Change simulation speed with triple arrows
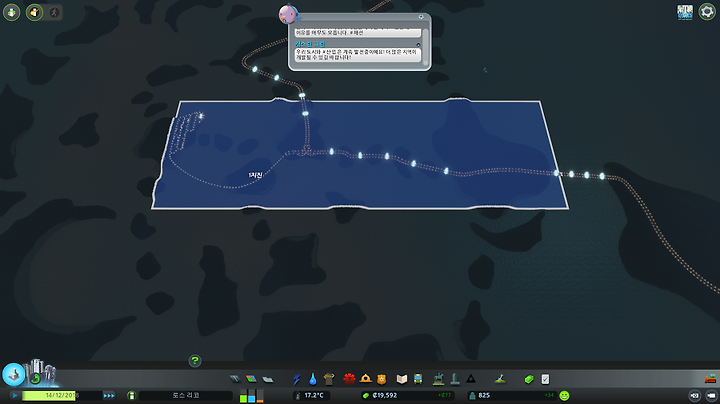The height and width of the screenshot is (404, 720). click(x=109, y=395)
